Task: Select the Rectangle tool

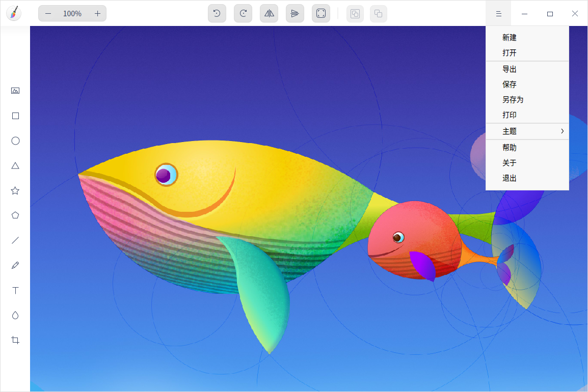Action: coord(15,116)
